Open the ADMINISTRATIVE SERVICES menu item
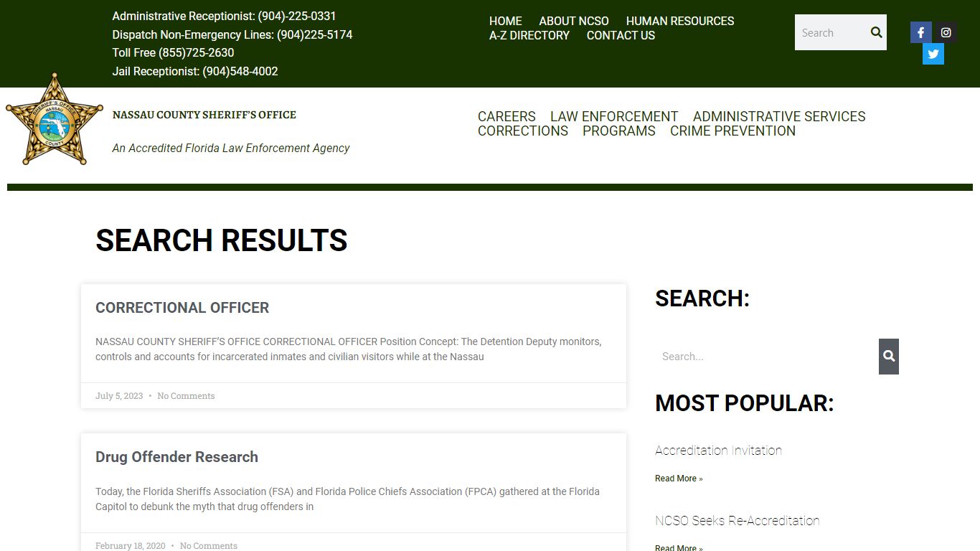Viewport: 980px width, 551px height. click(779, 116)
